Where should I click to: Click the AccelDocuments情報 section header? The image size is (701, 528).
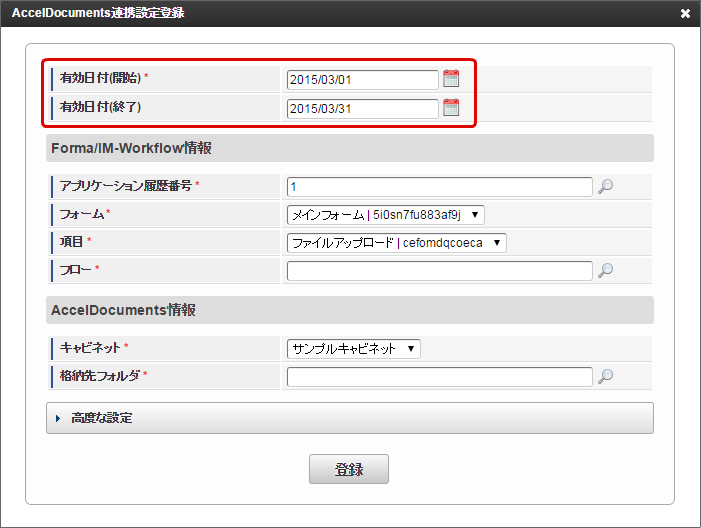(x=350, y=310)
